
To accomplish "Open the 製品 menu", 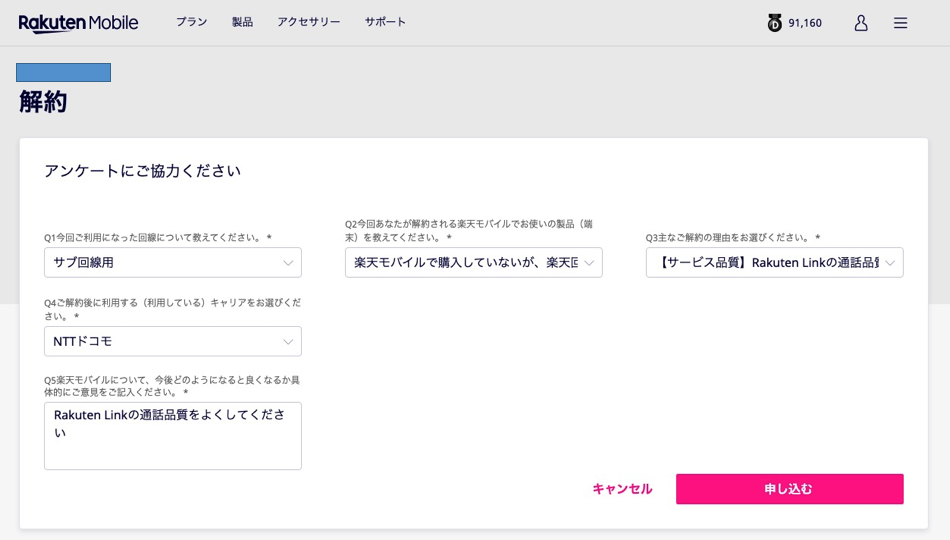I will (x=242, y=22).
